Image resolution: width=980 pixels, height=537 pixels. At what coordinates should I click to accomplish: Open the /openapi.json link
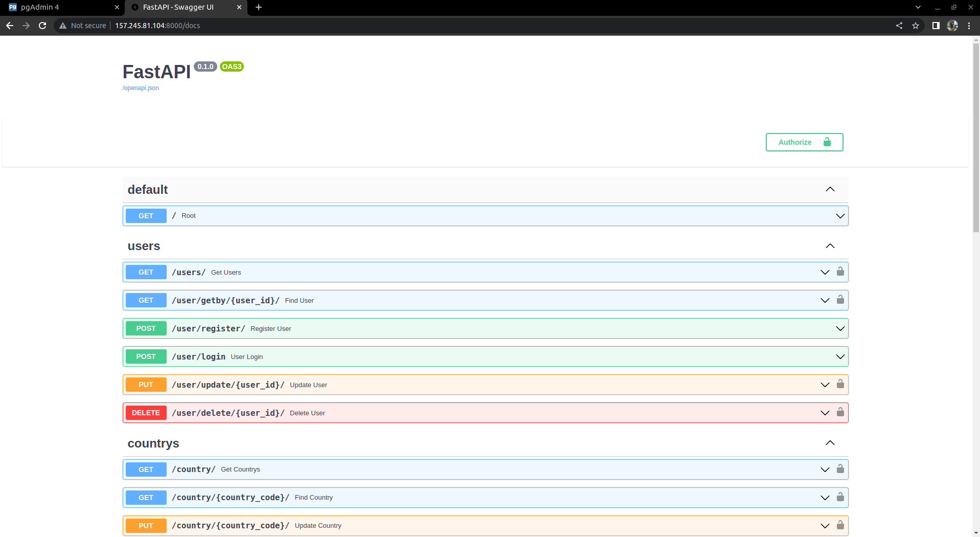point(141,88)
